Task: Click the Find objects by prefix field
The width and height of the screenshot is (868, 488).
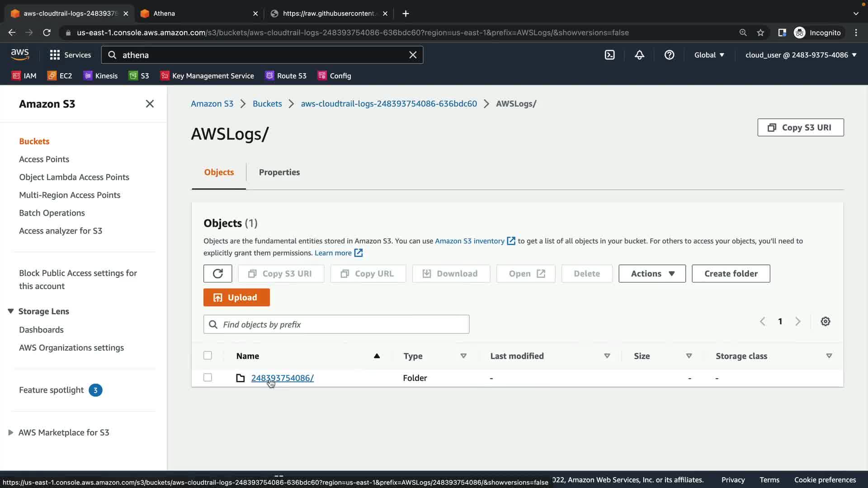Action: [344, 324]
